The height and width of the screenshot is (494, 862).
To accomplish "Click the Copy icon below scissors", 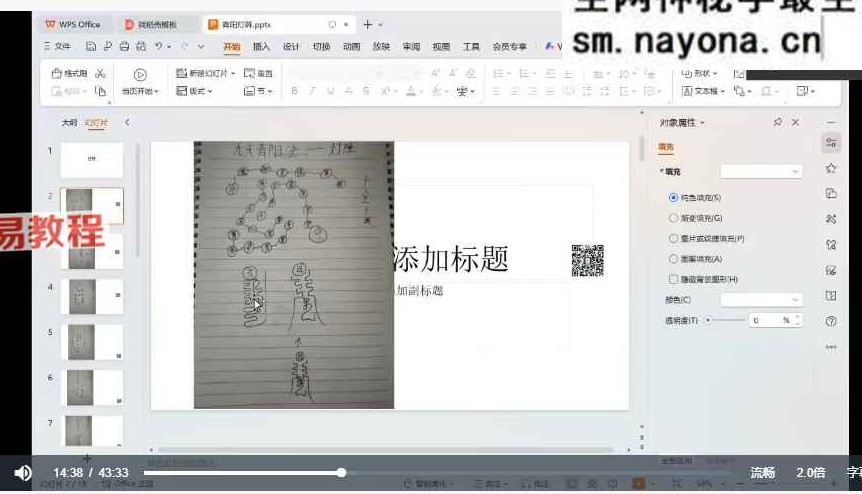I will pos(100,91).
